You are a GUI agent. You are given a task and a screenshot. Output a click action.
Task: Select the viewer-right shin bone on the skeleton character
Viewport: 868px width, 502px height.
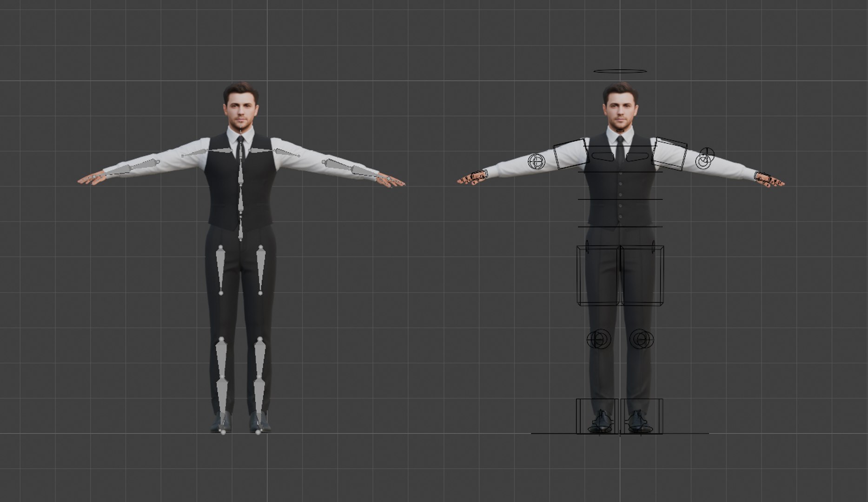[259, 357]
